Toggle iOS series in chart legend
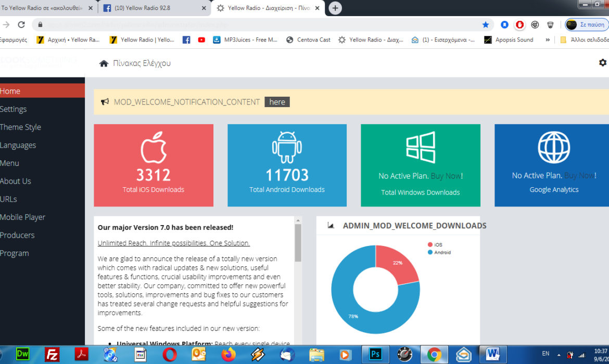This screenshot has height=364, width=609. pyautogui.click(x=435, y=244)
